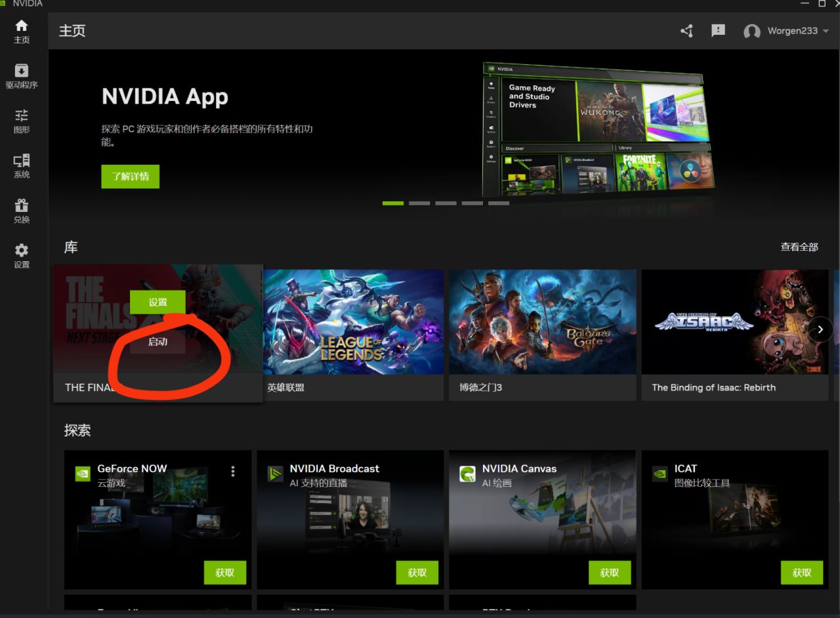Click 查看全部 view all link

[799, 247]
